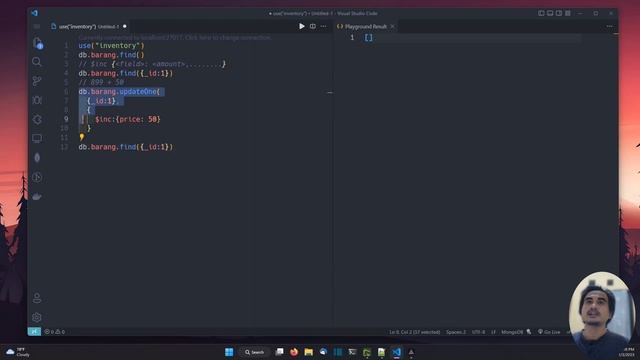The width and height of the screenshot is (640, 360).
Task: Open the Docker whale view
Action: (x=37, y=196)
